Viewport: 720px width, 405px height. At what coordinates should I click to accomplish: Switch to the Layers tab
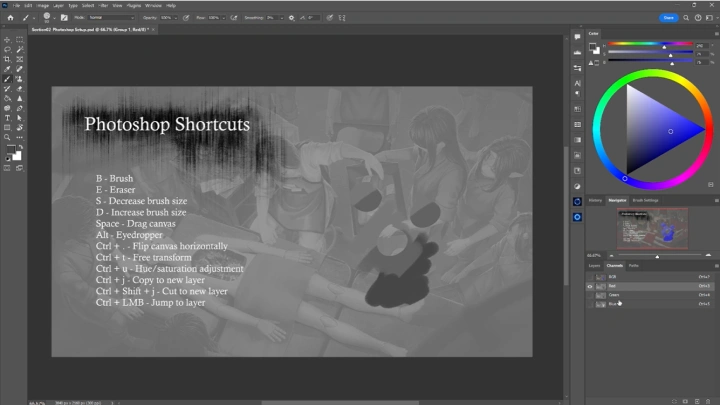click(594, 266)
